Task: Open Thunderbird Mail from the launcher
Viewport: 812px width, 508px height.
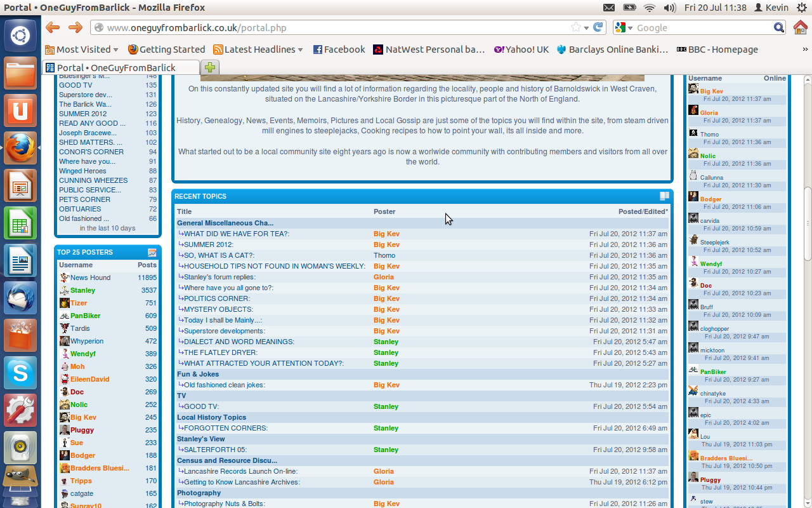Action: point(20,298)
